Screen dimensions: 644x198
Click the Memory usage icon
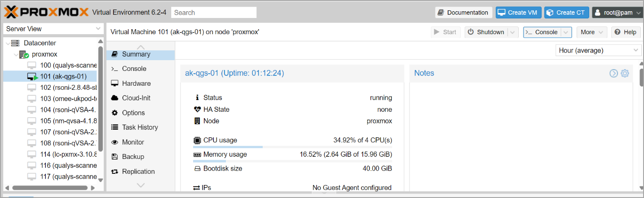(197, 154)
